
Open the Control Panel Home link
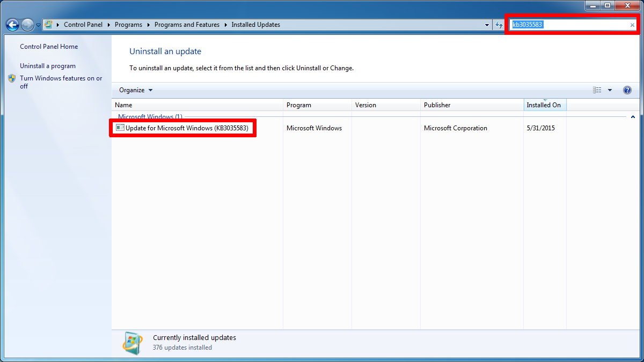point(49,47)
